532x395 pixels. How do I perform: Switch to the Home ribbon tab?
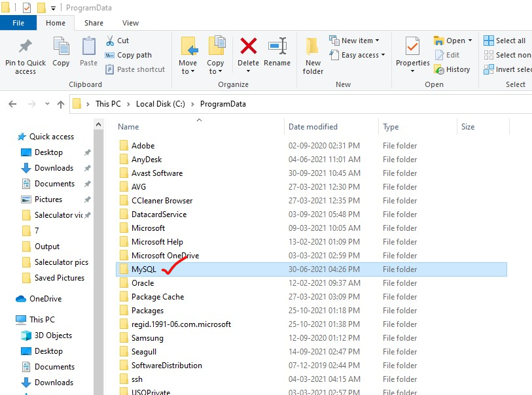pos(56,23)
